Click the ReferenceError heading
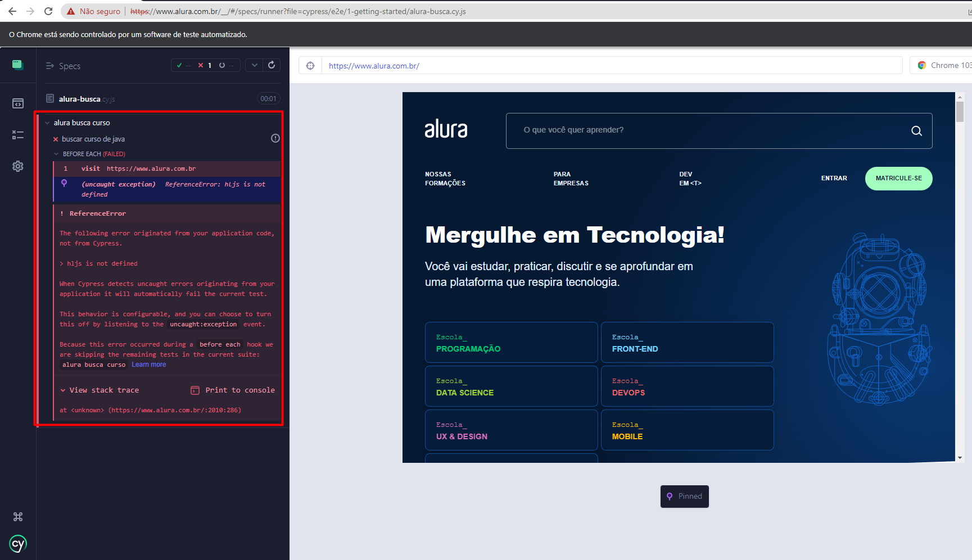Viewport: 972px width, 560px height. tap(98, 213)
